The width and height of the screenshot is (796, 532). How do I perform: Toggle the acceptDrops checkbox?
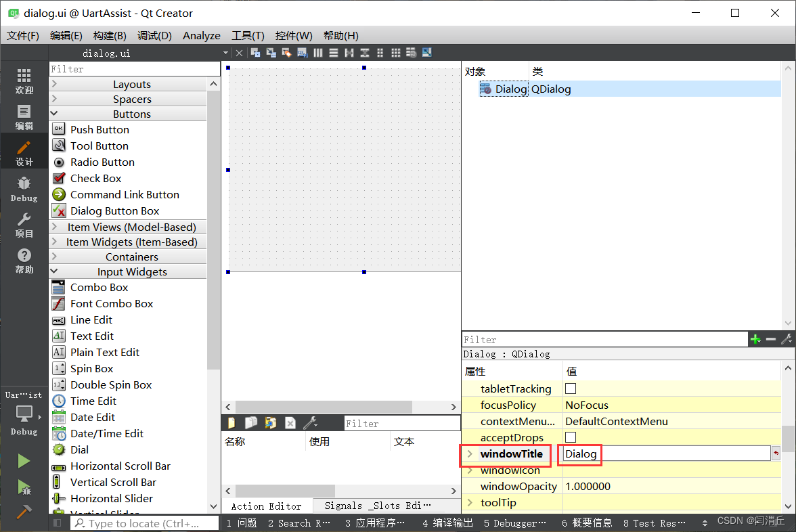(571, 437)
